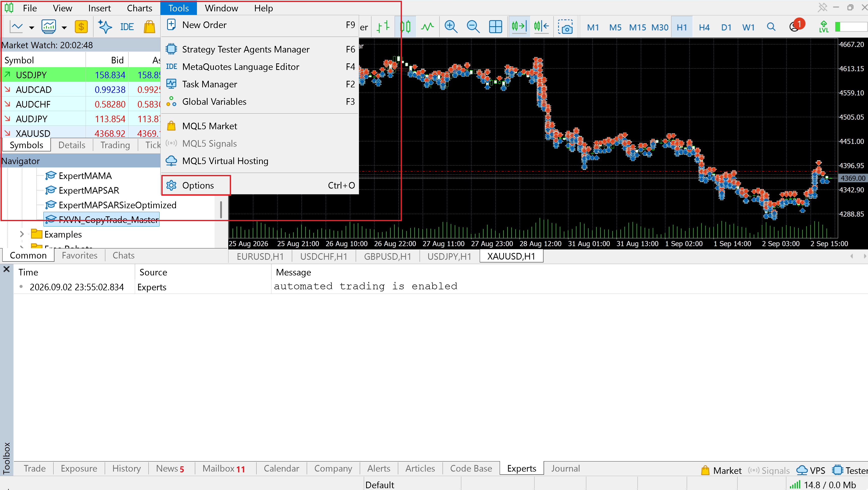Click the VPS cloud button
The width and height of the screenshot is (868, 490).
[811, 471]
